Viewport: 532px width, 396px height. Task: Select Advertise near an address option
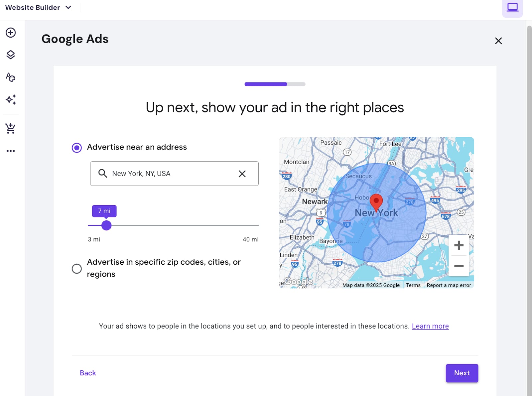pyautogui.click(x=77, y=148)
